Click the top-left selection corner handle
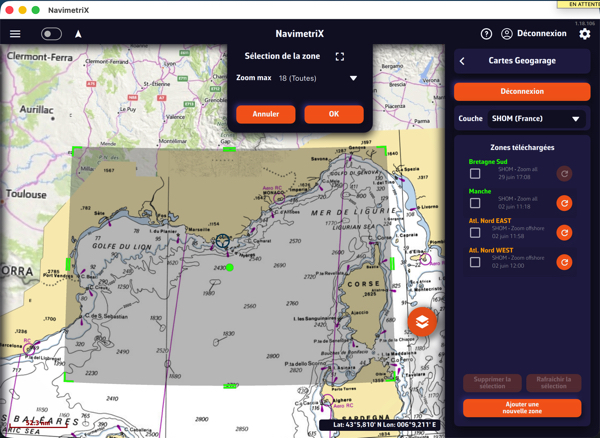Viewport: 600px width, 438px height. coord(76,150)
